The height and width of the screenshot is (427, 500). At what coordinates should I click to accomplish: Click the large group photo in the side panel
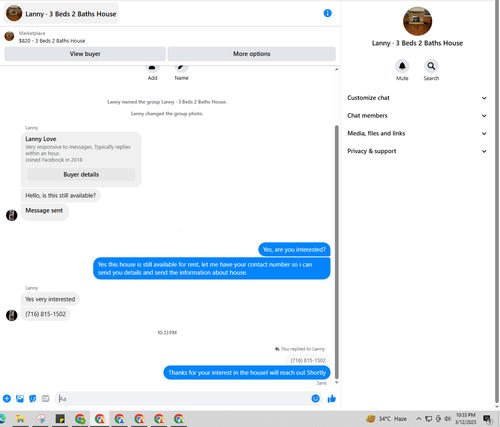(x=417, y=21)
